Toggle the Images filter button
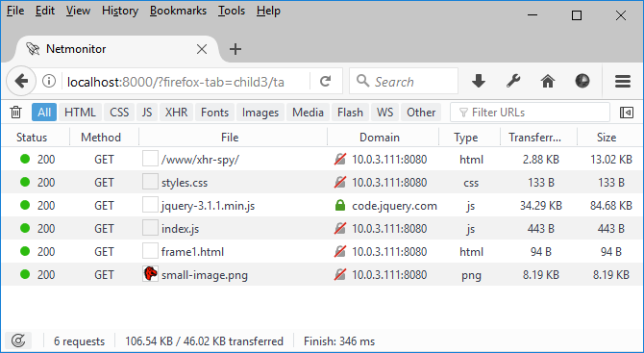 coord(260,113)
